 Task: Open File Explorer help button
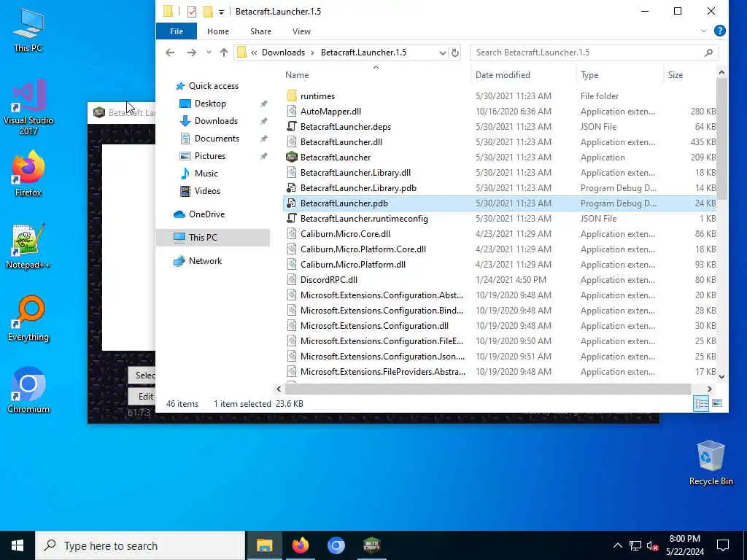click(720, 31)
